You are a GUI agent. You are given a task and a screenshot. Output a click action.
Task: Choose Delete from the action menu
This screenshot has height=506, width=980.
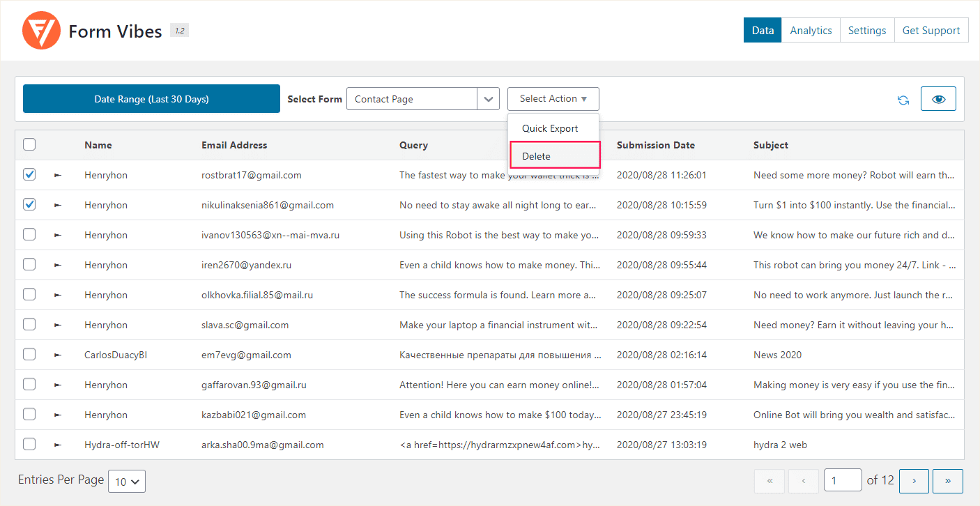(554, 156)
